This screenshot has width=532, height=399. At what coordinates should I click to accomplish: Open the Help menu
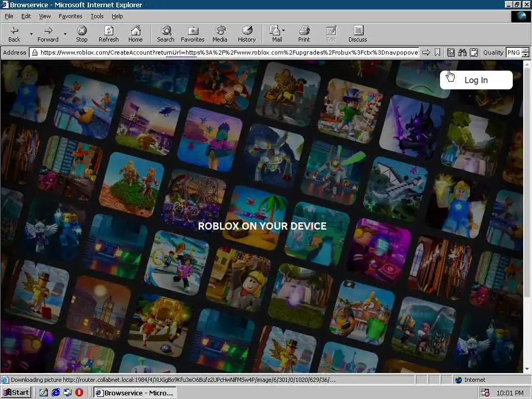click(x=117, y=16)
